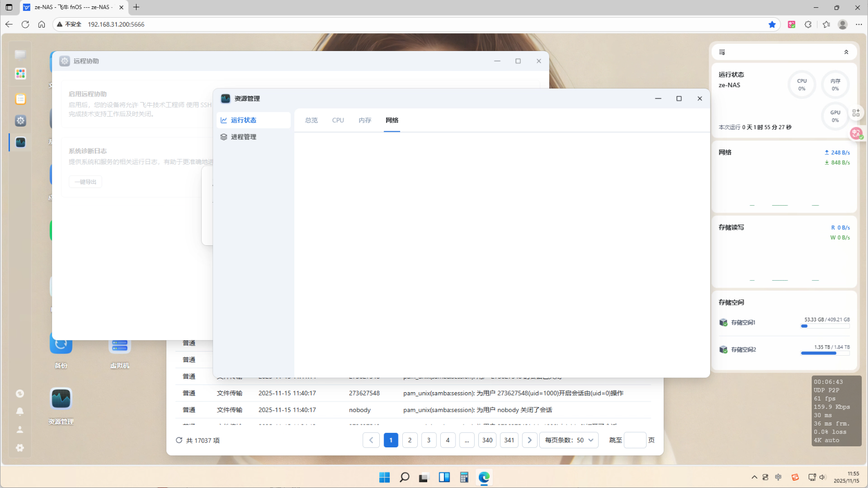Open the notes/log app icon in the dock
Screen dimensions: 868x488
pos(20,98)
